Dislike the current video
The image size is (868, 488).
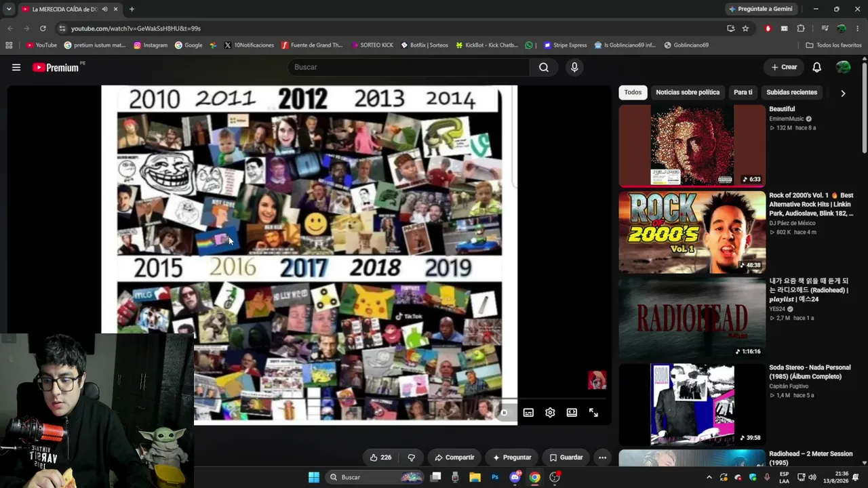411,457
